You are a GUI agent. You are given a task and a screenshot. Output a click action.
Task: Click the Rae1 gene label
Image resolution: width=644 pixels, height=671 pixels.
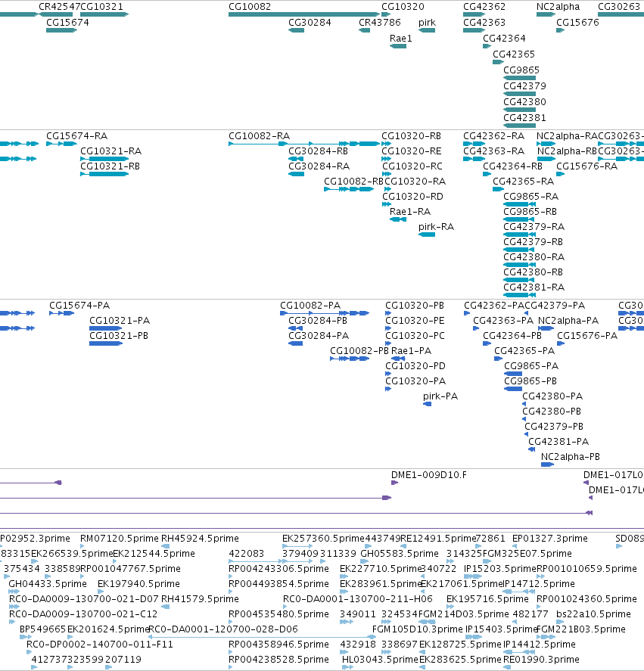pos(401,39)
